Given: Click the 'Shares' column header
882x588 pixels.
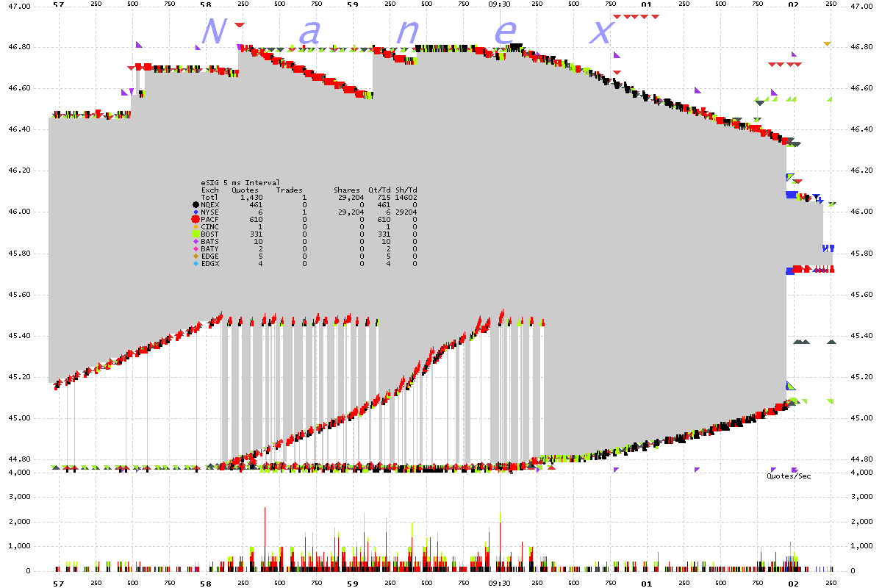Looking at the screenshot, I should click(x=346, y=190).
